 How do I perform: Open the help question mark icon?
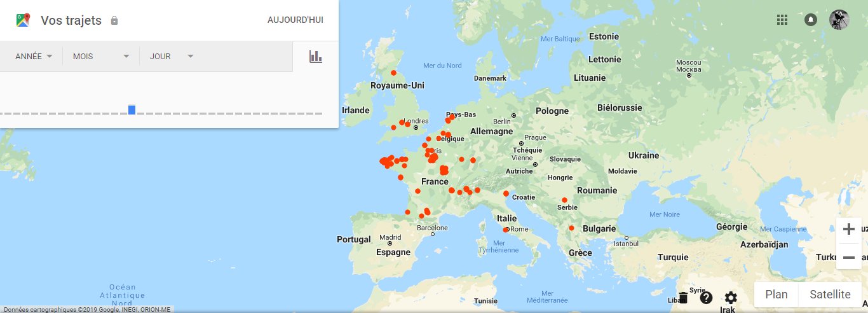(x=706, y=298)
